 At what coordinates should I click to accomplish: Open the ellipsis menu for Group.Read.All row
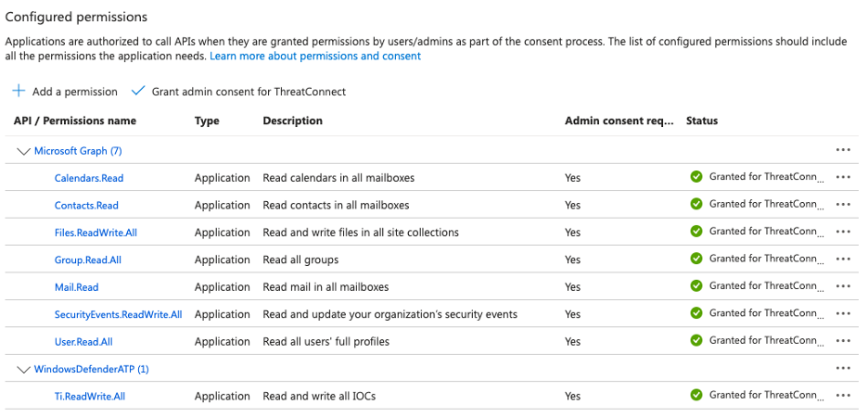tap(843, 259)
